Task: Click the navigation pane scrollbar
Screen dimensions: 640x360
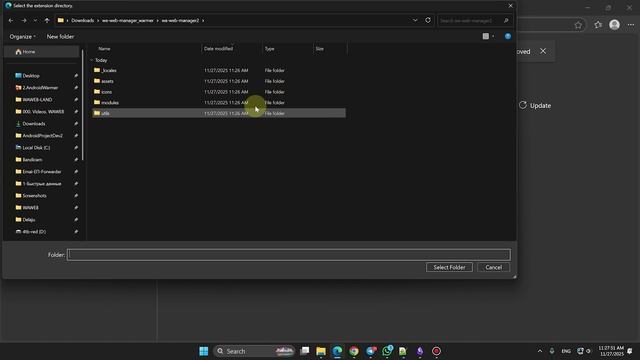Action: point(83,105)
